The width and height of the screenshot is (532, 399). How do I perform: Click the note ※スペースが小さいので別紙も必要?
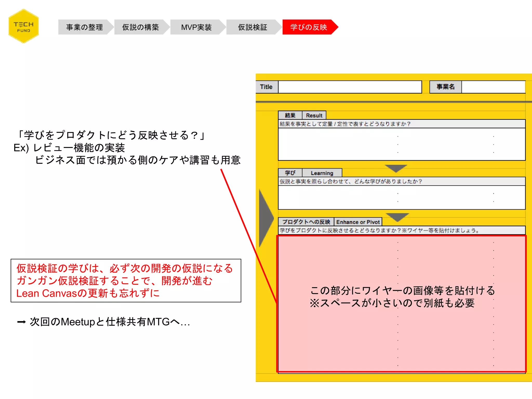point(392,303)
